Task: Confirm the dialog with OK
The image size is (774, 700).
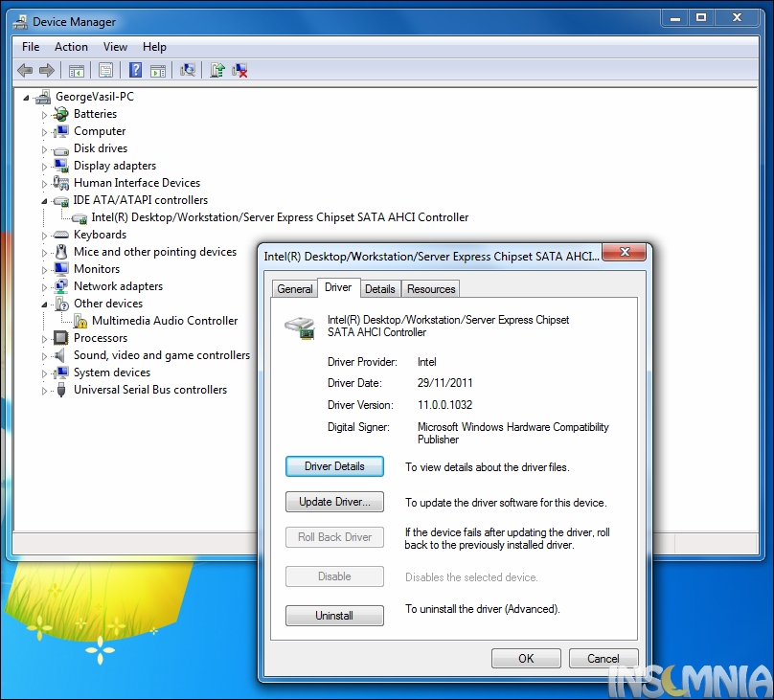Action: [526, 659]
